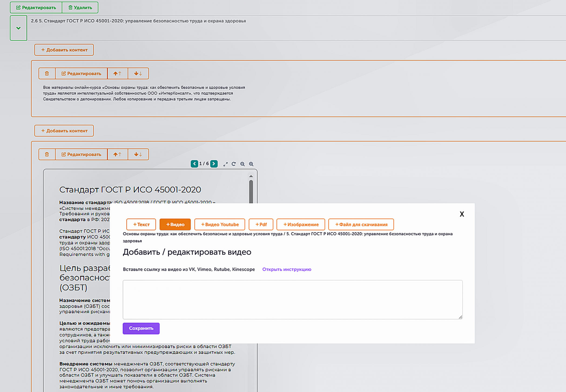This screenshot has width=566, height=392.
Task: Edit the copyright text block
Action: tap(81, 73)
